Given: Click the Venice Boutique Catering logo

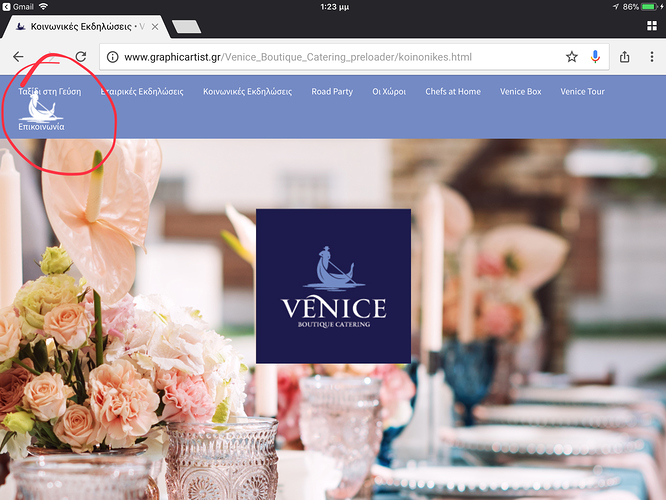Looking at the screenshot, I should (x=333, y=286).
